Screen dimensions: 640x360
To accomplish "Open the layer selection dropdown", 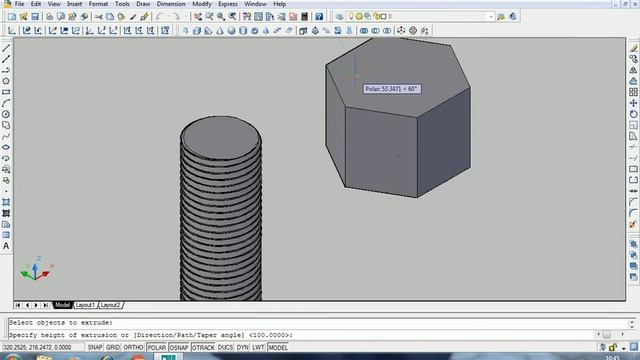I will point(491,17).
